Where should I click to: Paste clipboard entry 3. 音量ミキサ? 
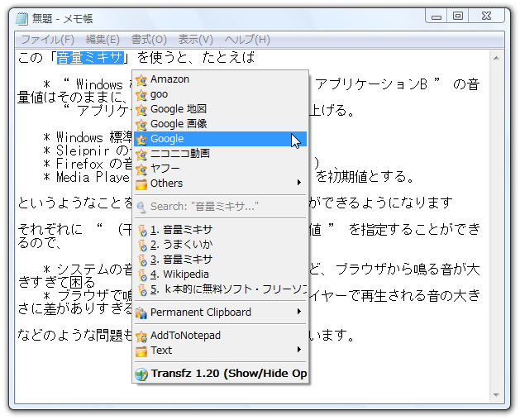[x=220, y=259]
